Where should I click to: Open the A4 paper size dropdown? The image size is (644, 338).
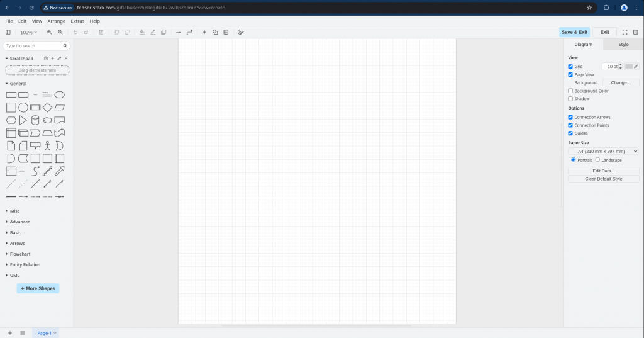click(603, 151)
